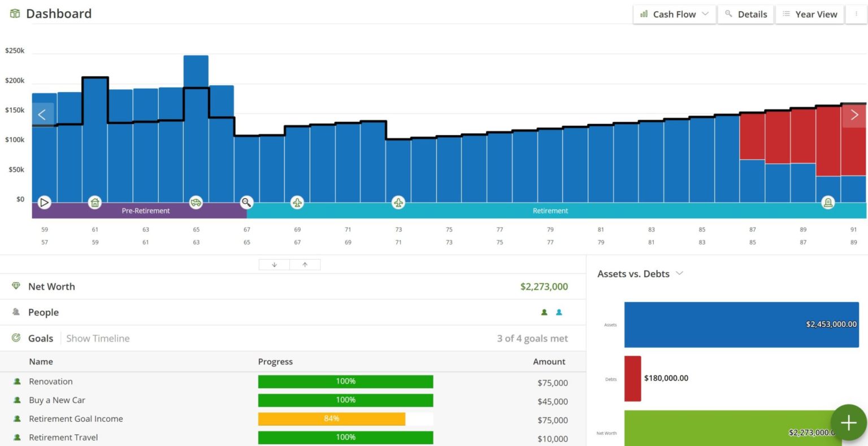
Task: Select the airplane travel marker at age 69
Action: coord(297,202)
